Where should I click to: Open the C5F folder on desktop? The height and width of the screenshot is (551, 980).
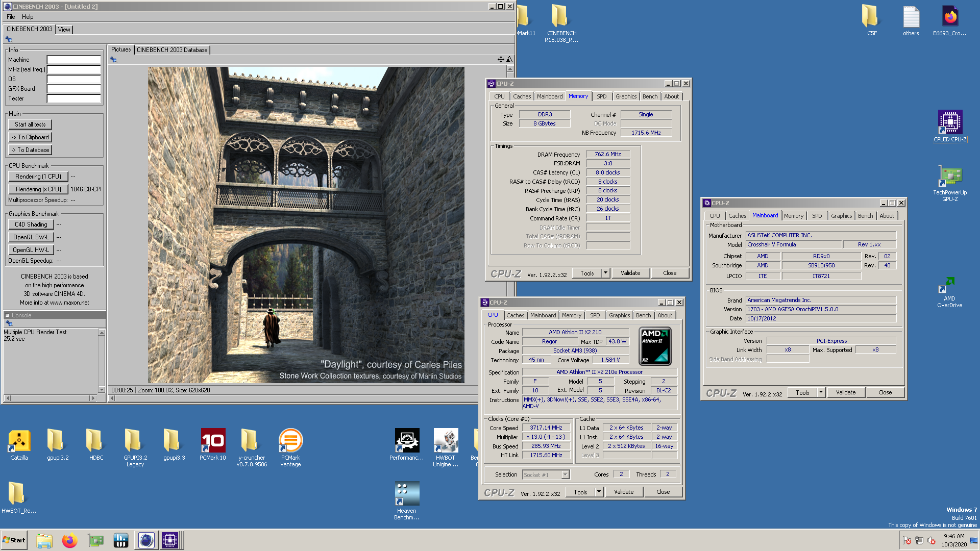tap(872, 20)
